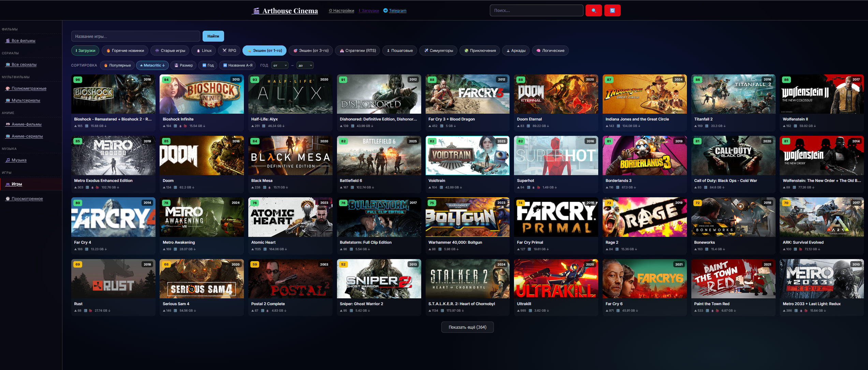Click the red magnifier search button

(593, 11)
